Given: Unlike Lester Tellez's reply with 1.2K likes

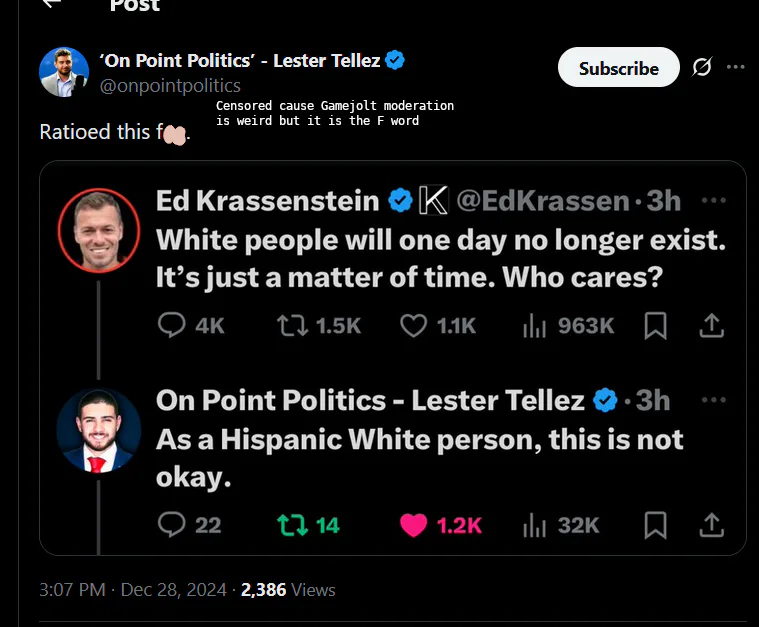Looking at the screenshot, I should [x=413, y=524].
